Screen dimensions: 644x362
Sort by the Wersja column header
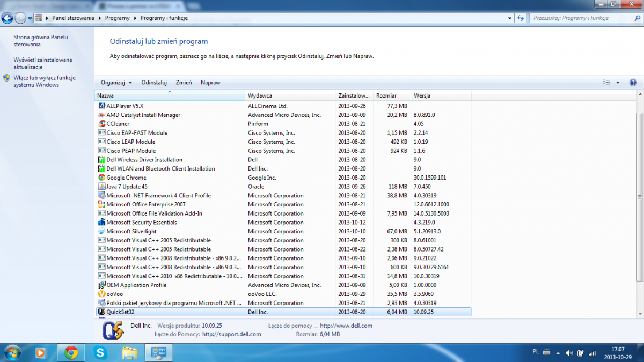click(441, 95)
